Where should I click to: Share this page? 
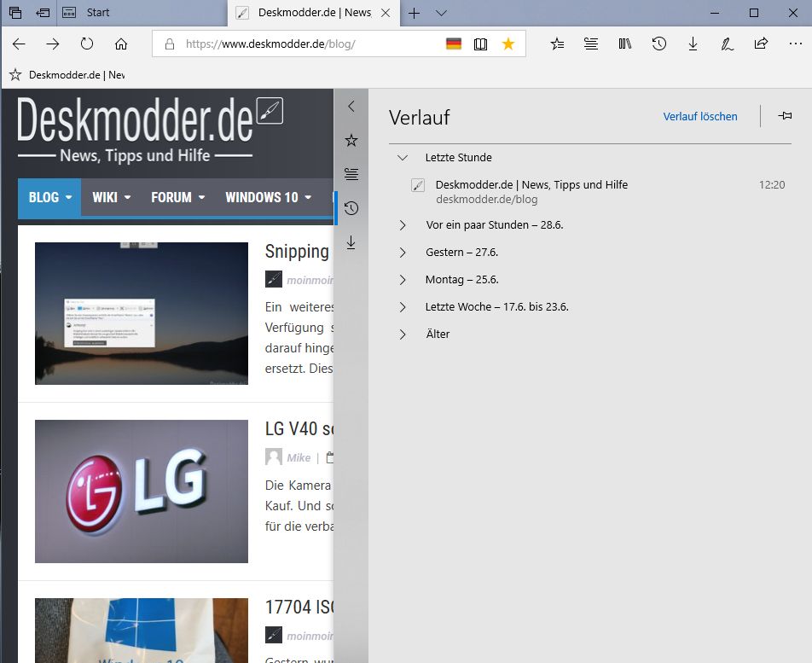761,44
